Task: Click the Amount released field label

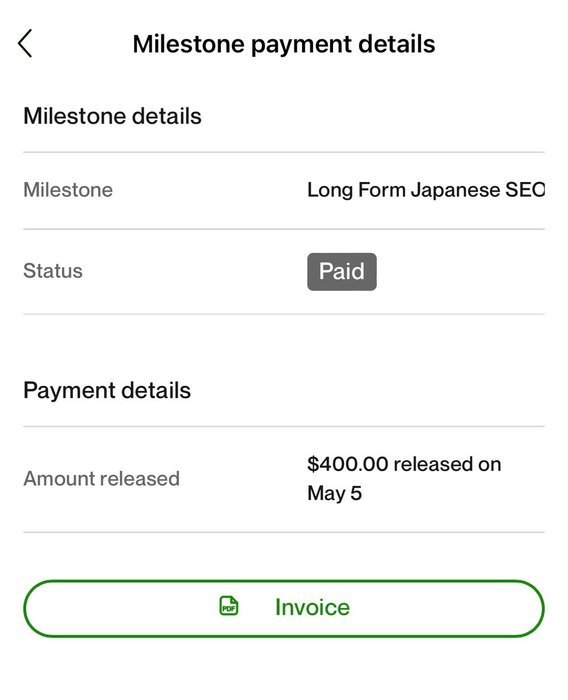Action: click(x=101, y=479)
